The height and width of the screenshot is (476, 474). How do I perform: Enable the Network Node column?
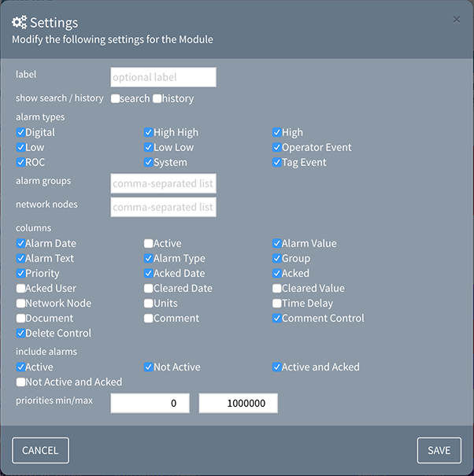click(20, 304)
